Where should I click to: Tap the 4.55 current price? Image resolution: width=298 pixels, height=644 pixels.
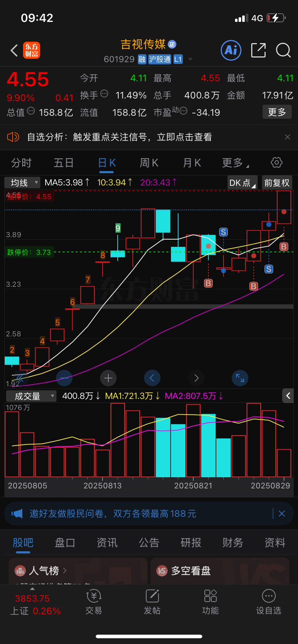(x=28, y=79)
